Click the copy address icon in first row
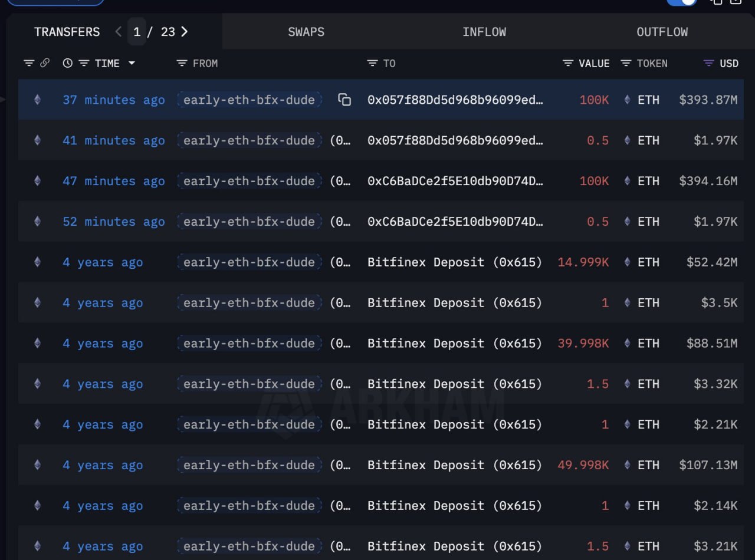The image size is (755, 560). (x=344, y=100)
